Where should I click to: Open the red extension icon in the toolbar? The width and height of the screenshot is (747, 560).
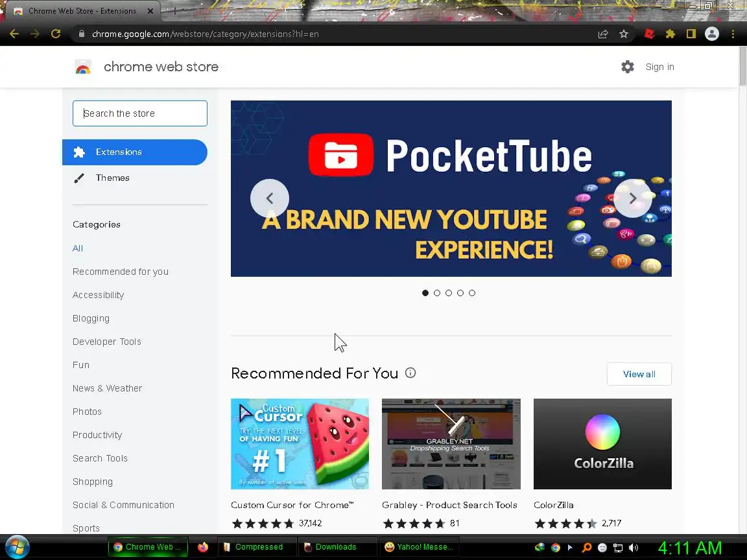pyautogui.click(x=649, y=34)
